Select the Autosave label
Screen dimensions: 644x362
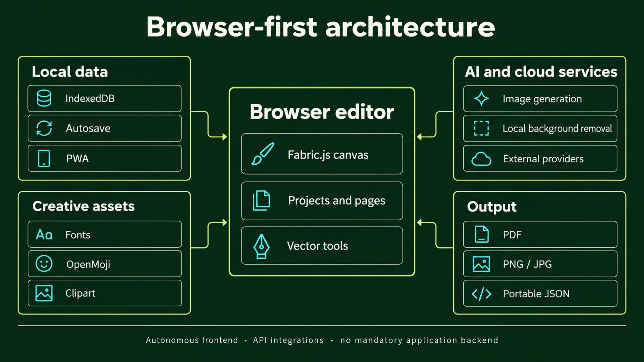tap(88, 128)
